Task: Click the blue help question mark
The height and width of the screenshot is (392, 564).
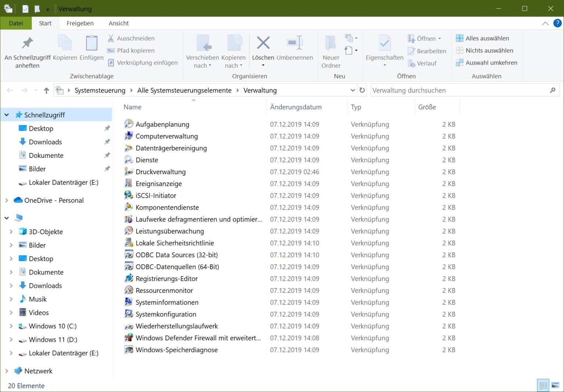Action: [557, 23]
